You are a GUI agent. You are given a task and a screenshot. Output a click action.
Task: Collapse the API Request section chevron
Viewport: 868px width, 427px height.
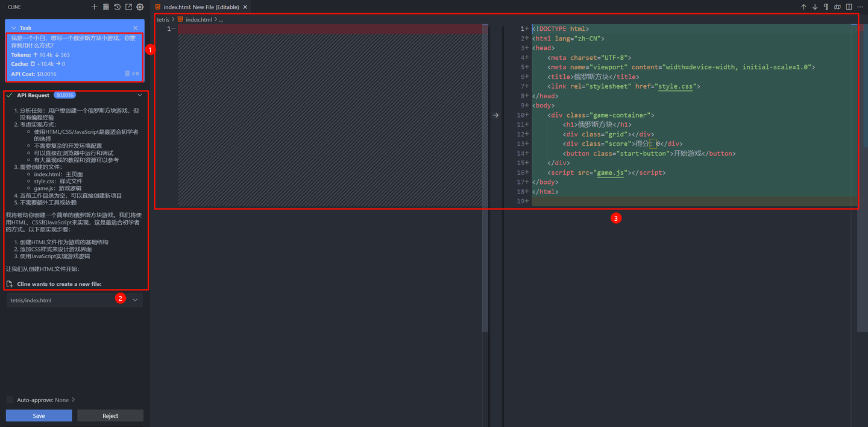[x=140, y=95]
